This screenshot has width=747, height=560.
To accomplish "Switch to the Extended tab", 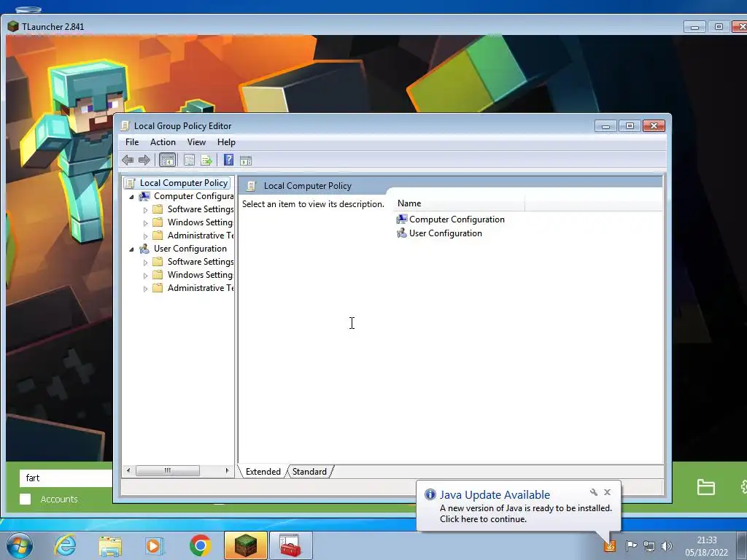I will coord(263,472).
